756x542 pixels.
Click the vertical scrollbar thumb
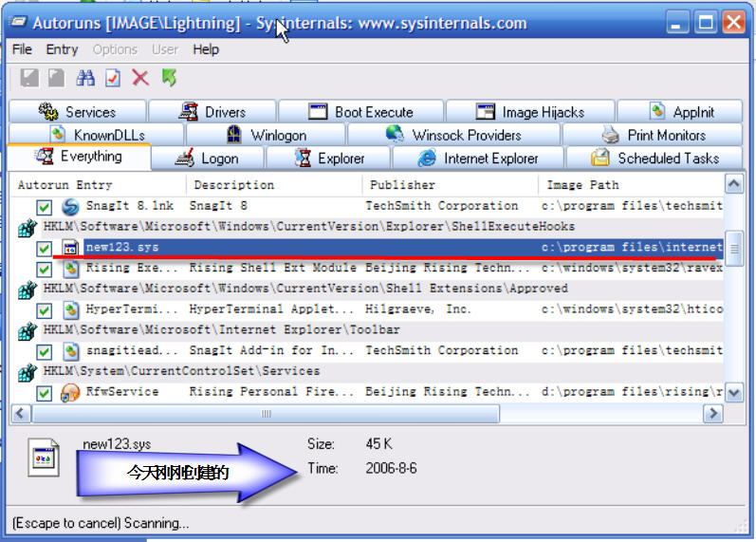point(734,249)
